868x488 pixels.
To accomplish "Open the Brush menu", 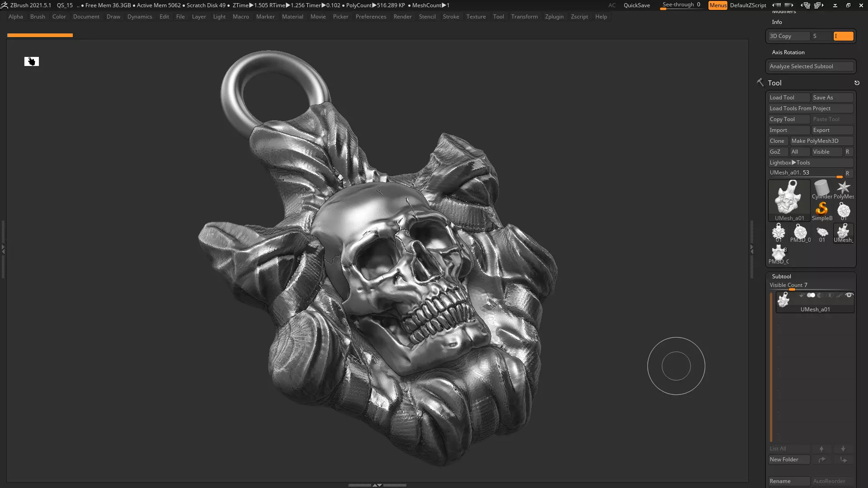I will [38, 17].
